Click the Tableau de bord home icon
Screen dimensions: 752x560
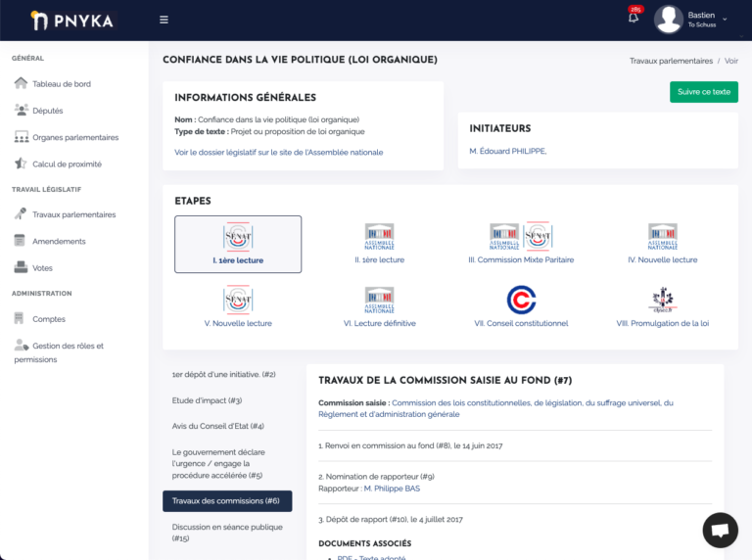[21, 83]
